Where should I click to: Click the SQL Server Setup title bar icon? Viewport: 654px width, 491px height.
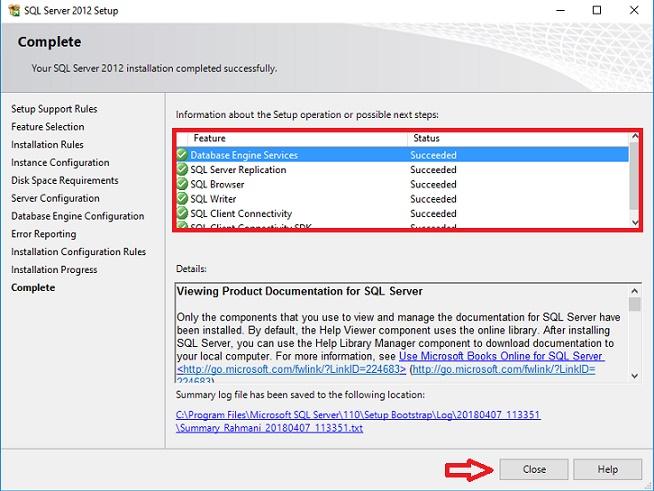tap(11, 10)
